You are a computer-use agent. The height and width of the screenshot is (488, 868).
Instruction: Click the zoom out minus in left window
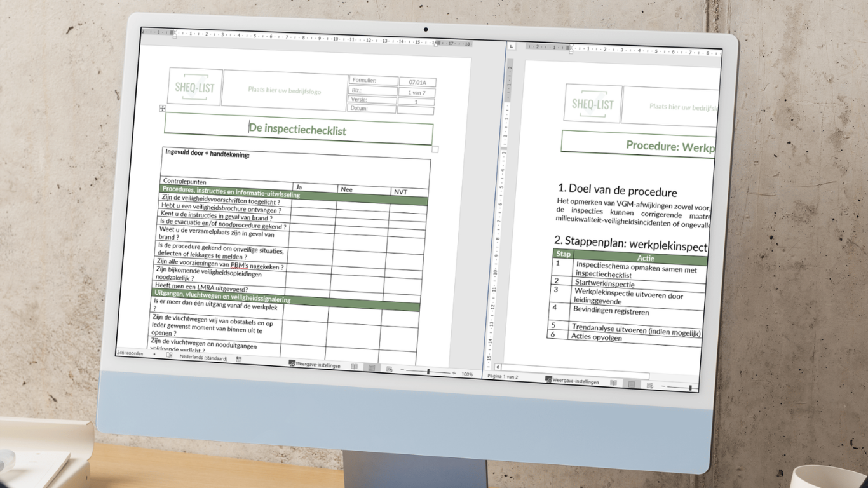tap(402, 370)
